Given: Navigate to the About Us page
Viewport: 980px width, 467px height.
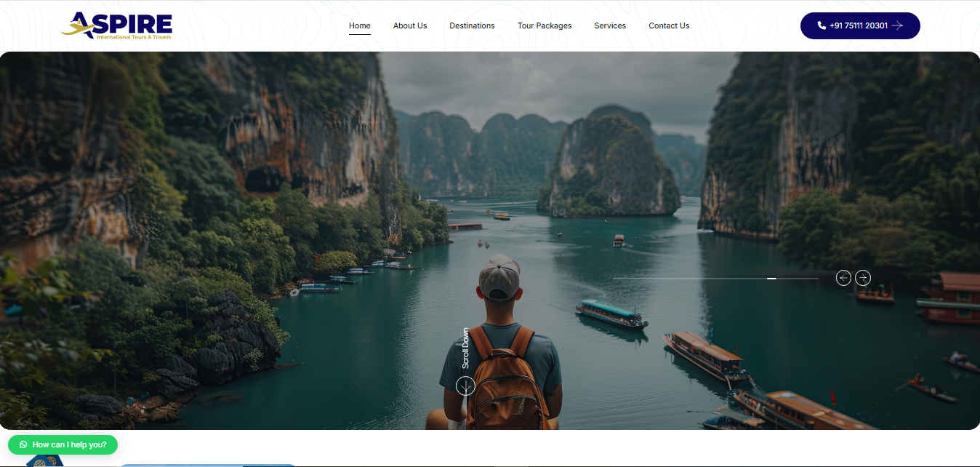Looking at the screenshot, I should tap(410, 25).
